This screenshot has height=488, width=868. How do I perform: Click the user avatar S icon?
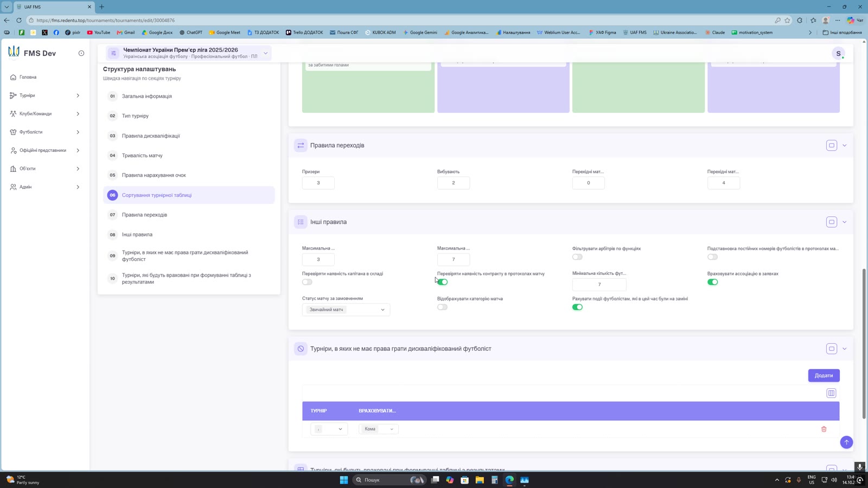[838, 53]
